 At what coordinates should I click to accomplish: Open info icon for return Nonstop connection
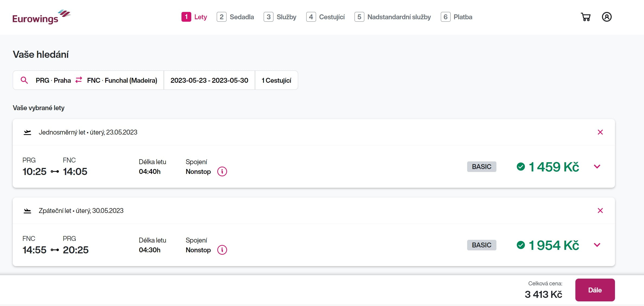pos(222,250)
